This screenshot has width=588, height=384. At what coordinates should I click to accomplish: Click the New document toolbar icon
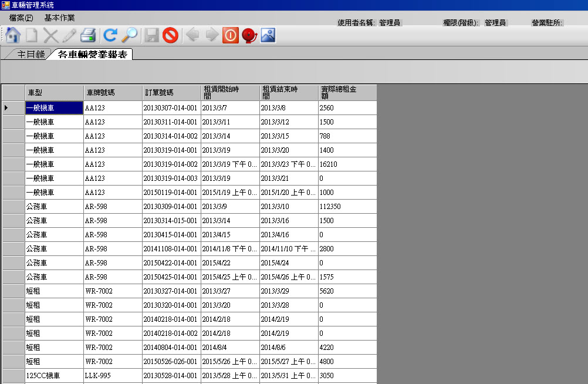32,35
